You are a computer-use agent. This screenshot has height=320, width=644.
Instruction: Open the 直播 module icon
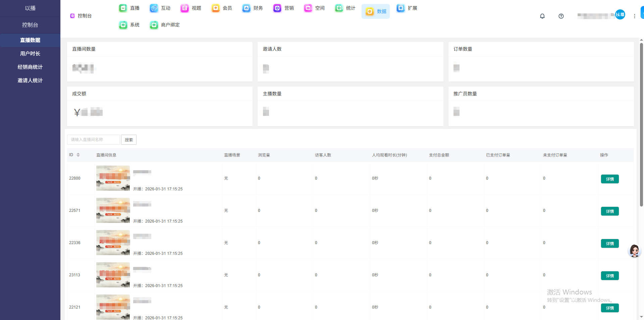click(x=123, y=8)
